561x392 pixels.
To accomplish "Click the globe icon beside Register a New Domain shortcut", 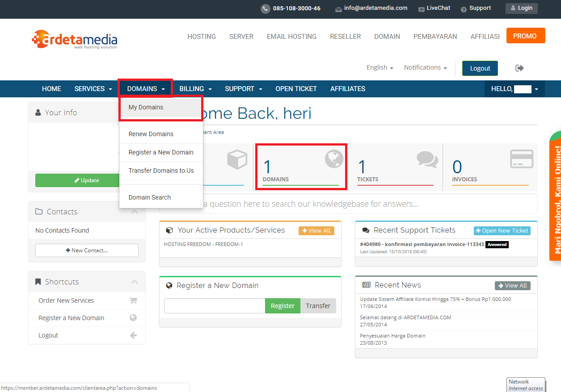I will [x=133, y=317].
